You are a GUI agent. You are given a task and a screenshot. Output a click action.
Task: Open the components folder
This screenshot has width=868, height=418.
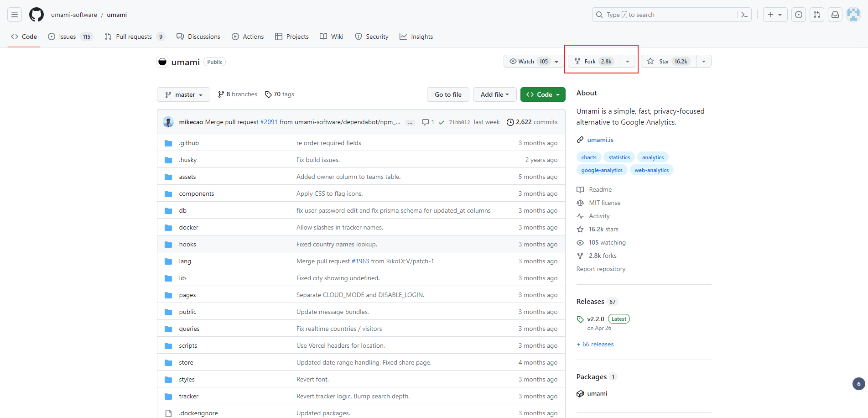coord(197,193)
